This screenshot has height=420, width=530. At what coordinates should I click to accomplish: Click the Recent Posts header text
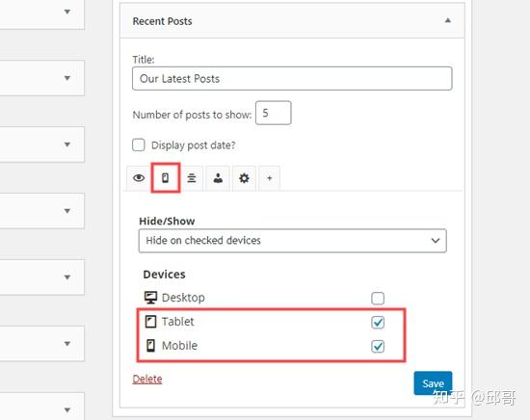[162, 21]
